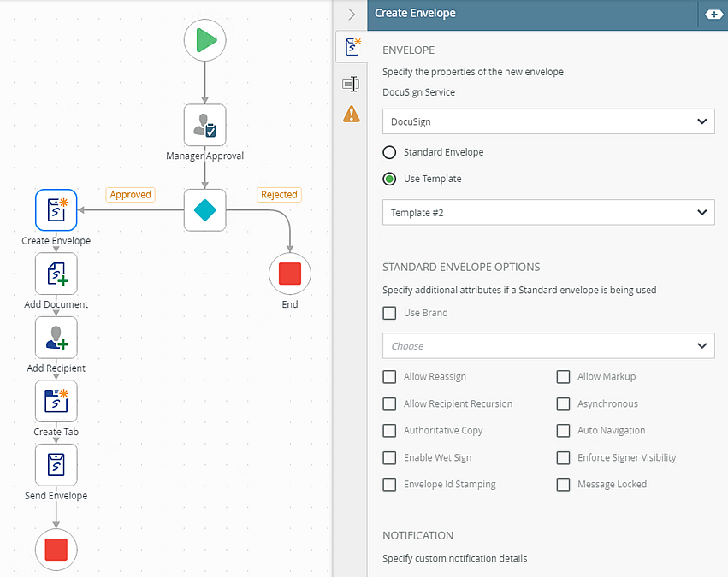
Task: Collapse the properties panel with chevron
Action: click(351, 14)
